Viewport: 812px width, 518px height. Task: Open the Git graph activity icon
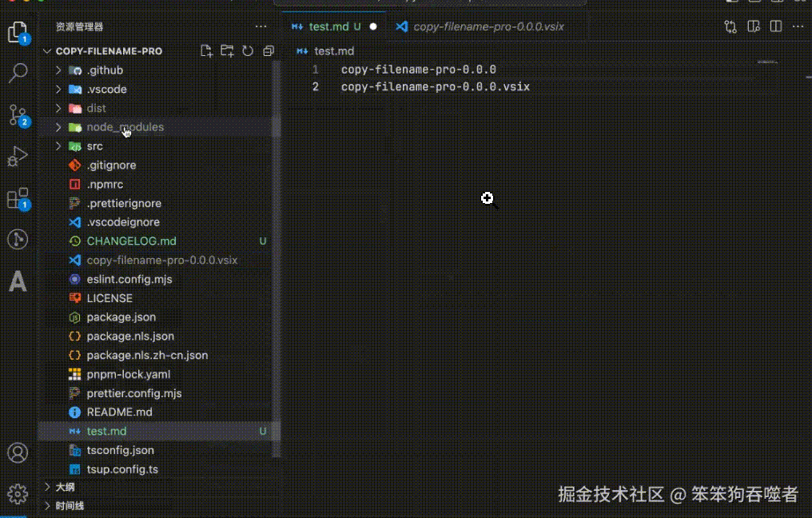pos(18,239)
